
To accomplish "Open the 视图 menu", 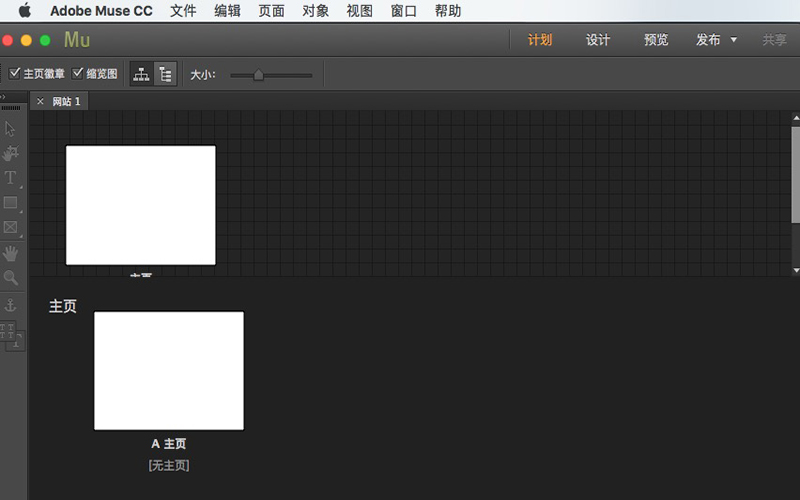I will (x=359, y=11).
